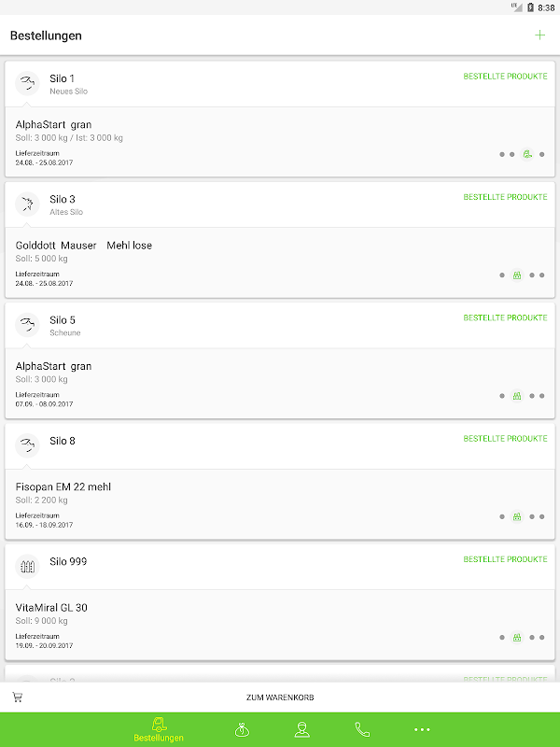The image size is (560, 747).
Task: Open Bestellte Produkte for Silo 3
Action: (x=505, y=197)
